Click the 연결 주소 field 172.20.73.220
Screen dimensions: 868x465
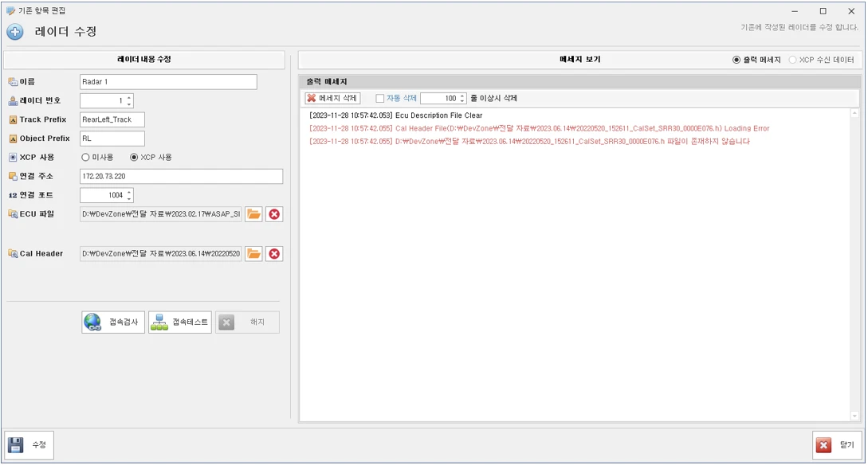(181, 177)
